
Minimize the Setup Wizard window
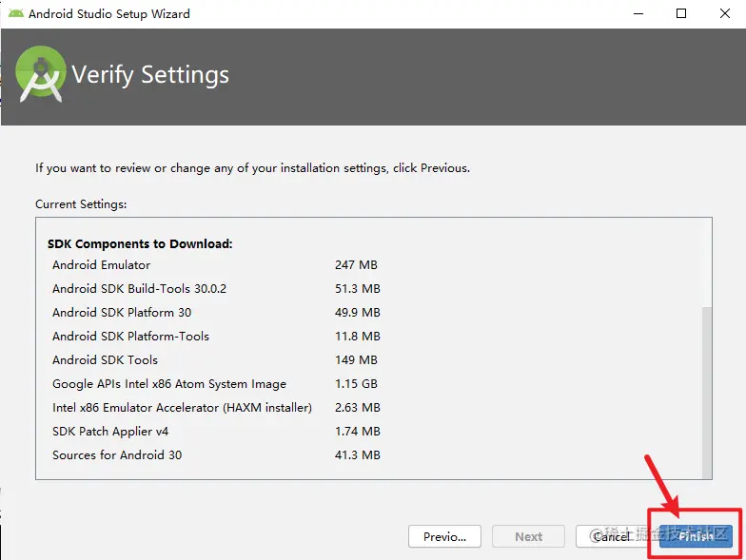pos(638,13)
